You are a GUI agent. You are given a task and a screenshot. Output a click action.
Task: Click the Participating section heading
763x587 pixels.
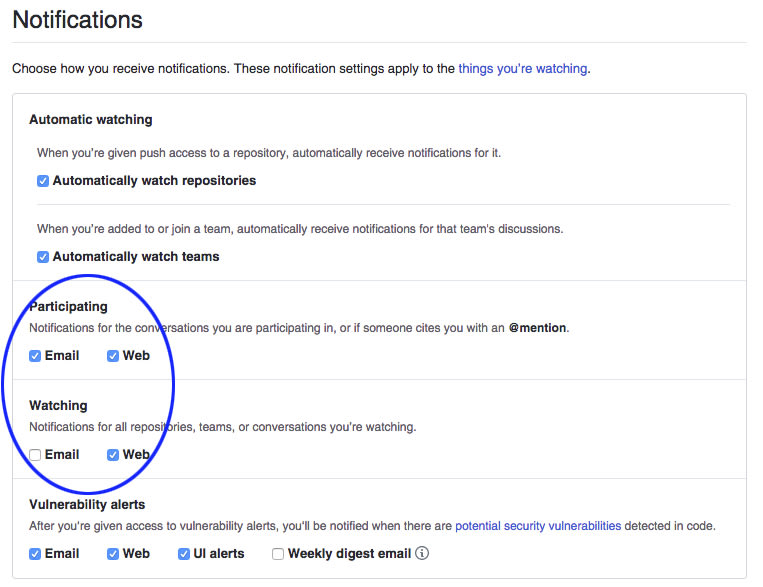tap(68, 307)
